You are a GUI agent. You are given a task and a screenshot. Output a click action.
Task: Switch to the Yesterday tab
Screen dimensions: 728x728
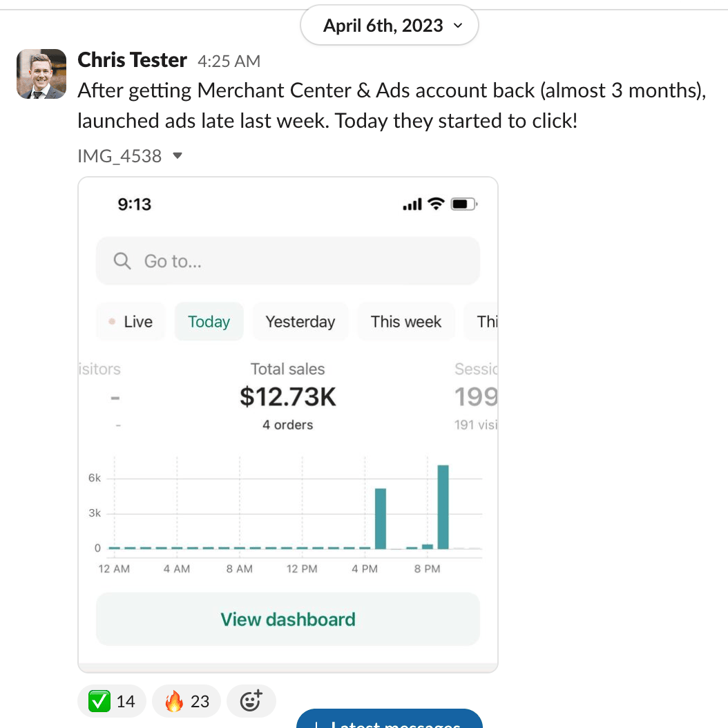click(300, 322)
